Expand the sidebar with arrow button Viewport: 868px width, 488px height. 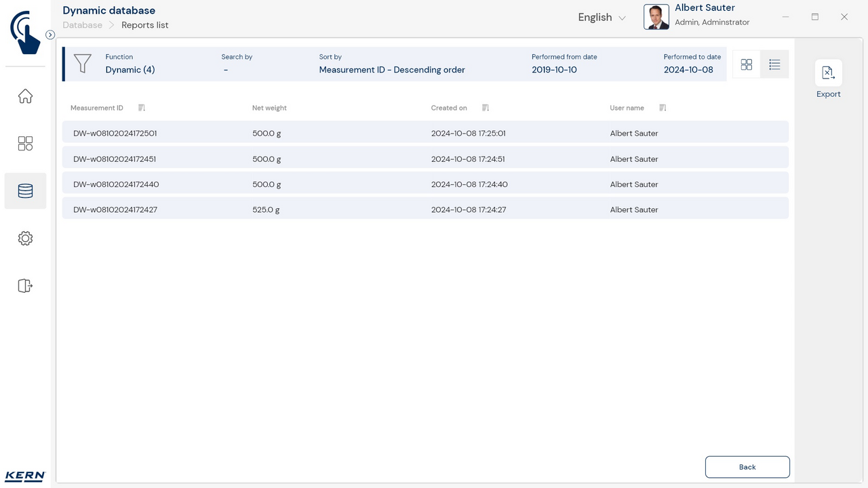(50, 35)
